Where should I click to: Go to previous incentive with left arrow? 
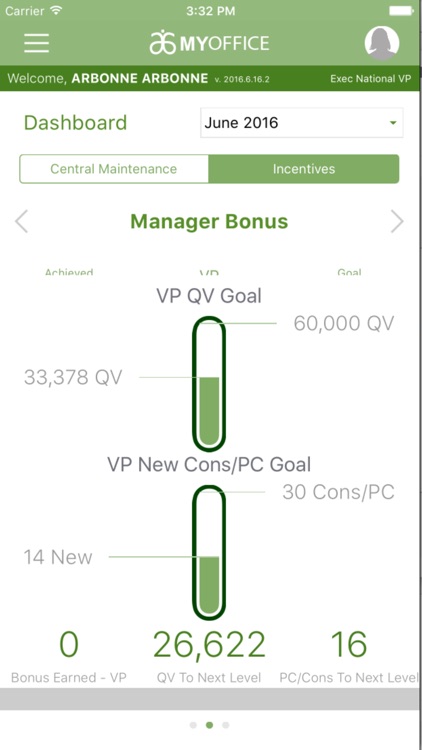(22, 221)
